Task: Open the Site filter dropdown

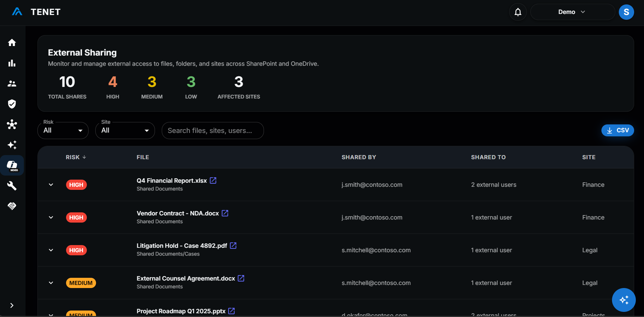Action: (x=125, y=131)
